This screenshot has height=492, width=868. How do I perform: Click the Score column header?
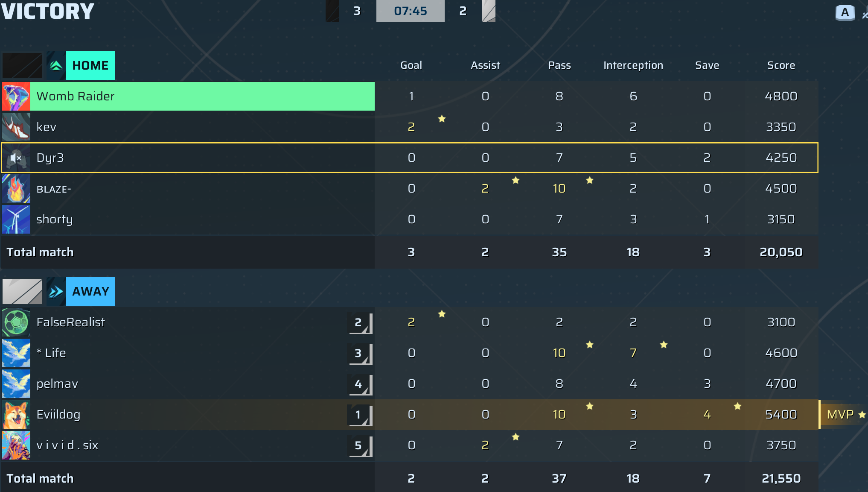click(x=781, y=65)
